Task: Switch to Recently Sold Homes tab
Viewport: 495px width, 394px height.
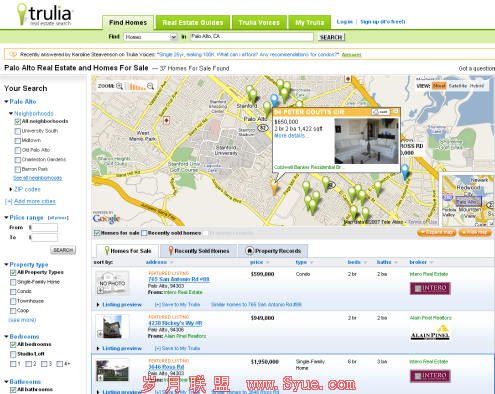Action: pyautogui.click(x=198, y=251)
